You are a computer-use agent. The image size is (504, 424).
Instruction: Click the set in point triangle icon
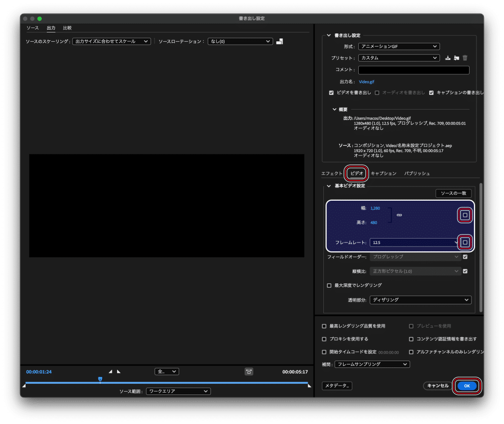110,371
